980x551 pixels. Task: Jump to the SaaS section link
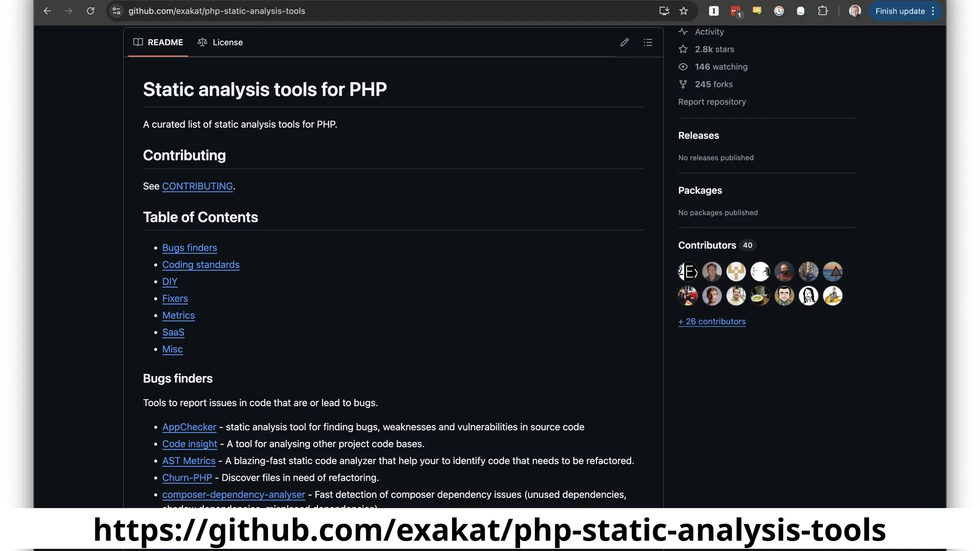(173, 332)
